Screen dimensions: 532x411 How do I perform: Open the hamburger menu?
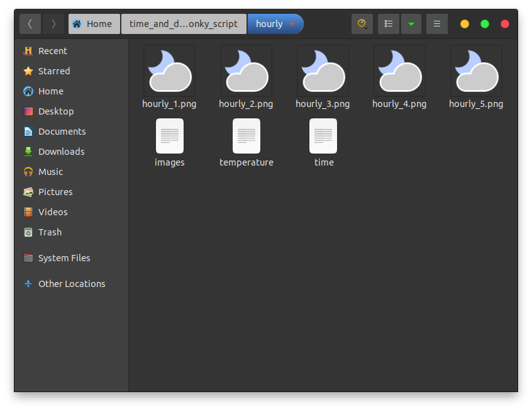437,24
